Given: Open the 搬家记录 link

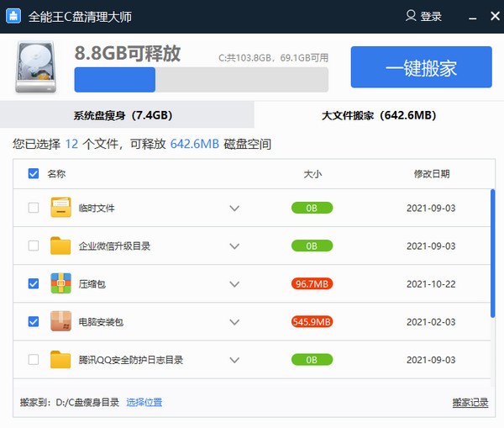Looking at the screenshot, I should tap(470, 402).
